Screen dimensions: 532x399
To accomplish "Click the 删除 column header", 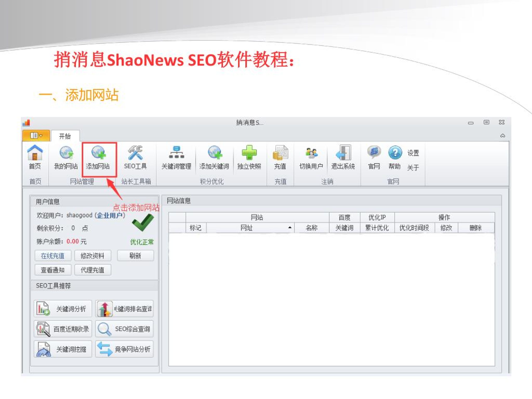I will (x=476, y=228).
